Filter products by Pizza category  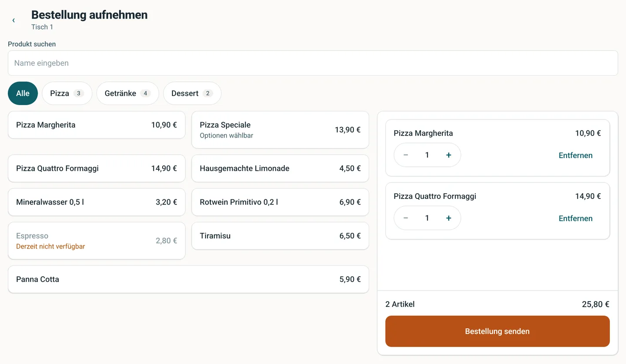pos(67,93)
